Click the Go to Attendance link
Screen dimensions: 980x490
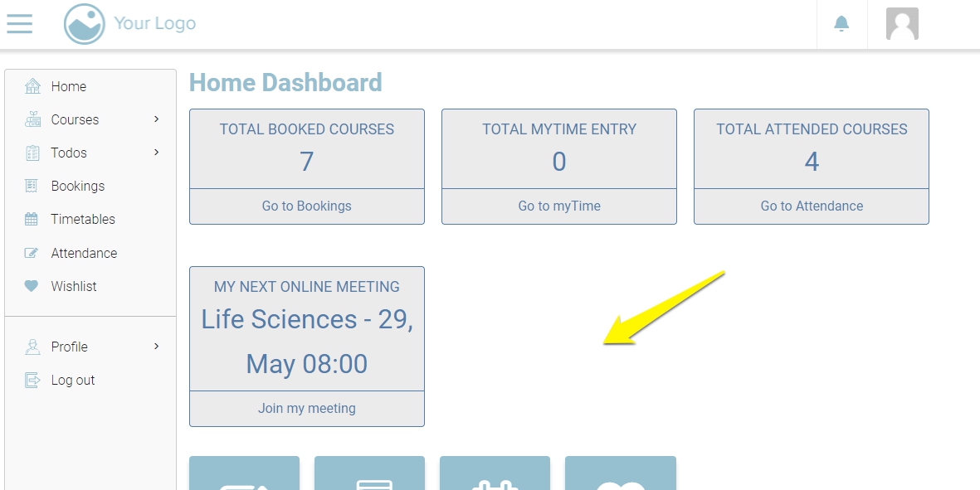pyautogui.click(x=812, y=206)
